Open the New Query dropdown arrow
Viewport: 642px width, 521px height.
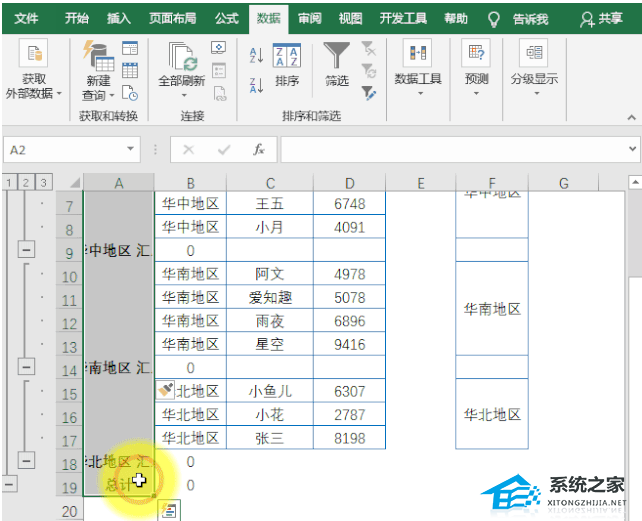112,95
